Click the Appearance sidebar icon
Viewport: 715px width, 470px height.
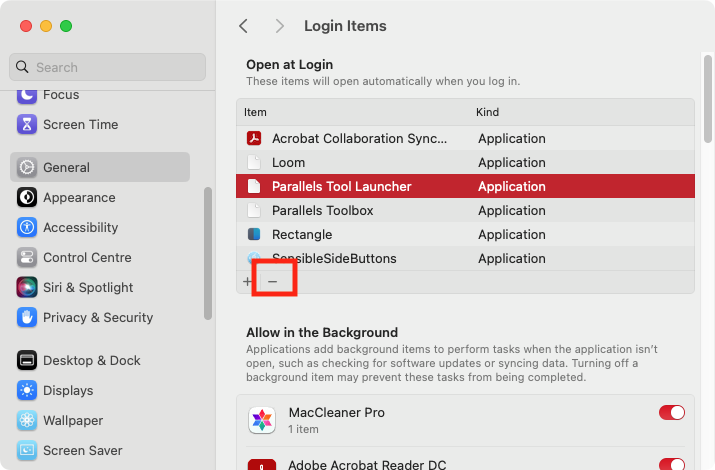pyautogui.click(x=27, y=197)
